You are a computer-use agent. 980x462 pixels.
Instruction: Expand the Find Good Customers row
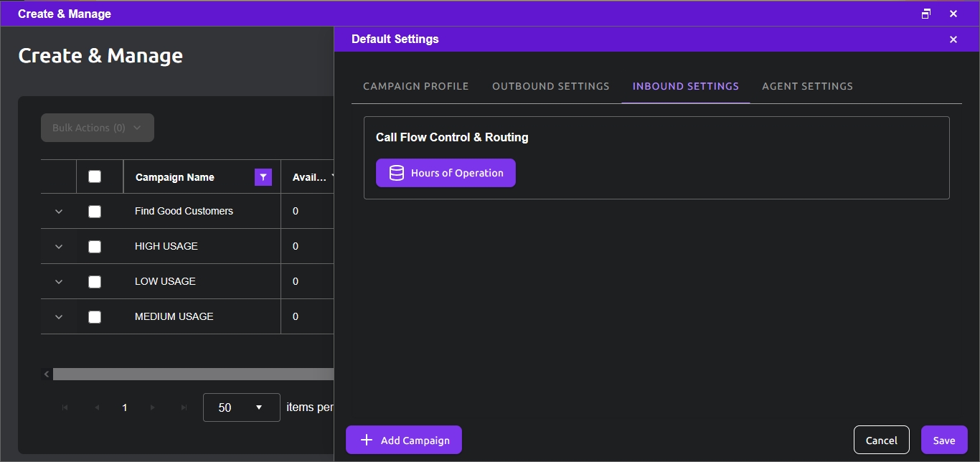(x=59, y=212)
